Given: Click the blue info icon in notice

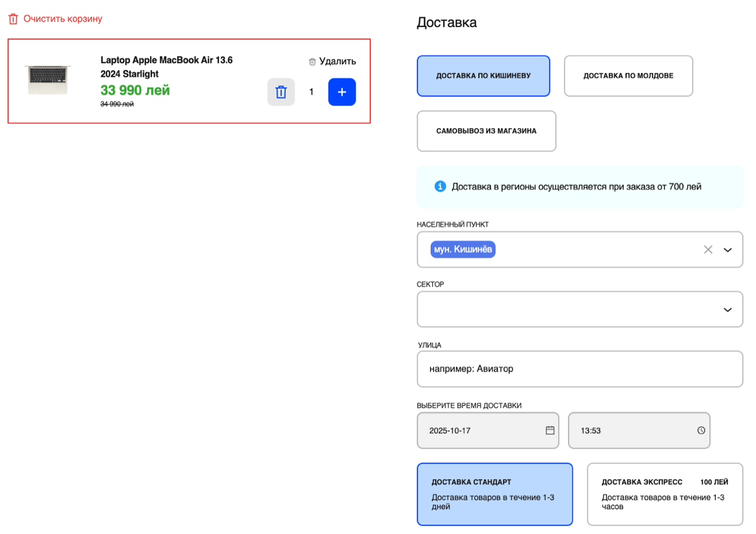Looking at the screenshot, I should coord(440,187).
